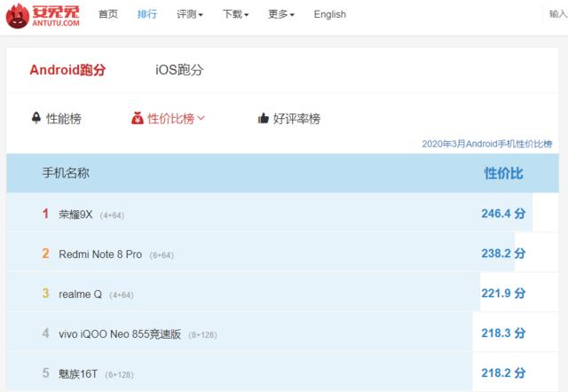This screenshot has height=392, width=568.
Task: Focus the search input field
Action: (x=556, y=14)
